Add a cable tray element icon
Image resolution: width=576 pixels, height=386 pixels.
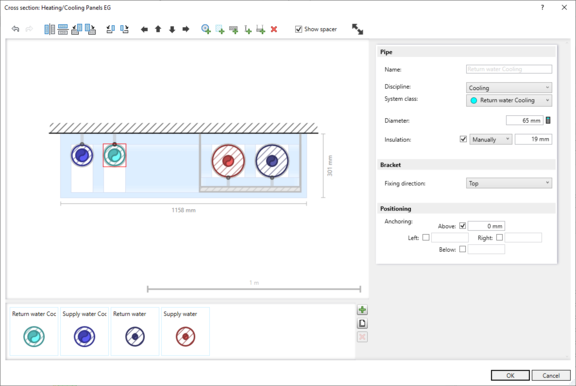pyautogui.click(x=233, y=29)
